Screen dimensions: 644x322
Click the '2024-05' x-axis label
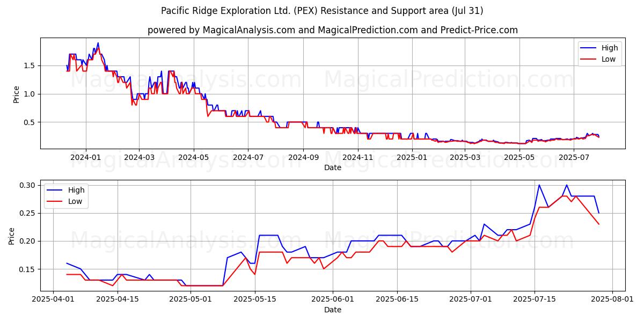click(193, 157)
